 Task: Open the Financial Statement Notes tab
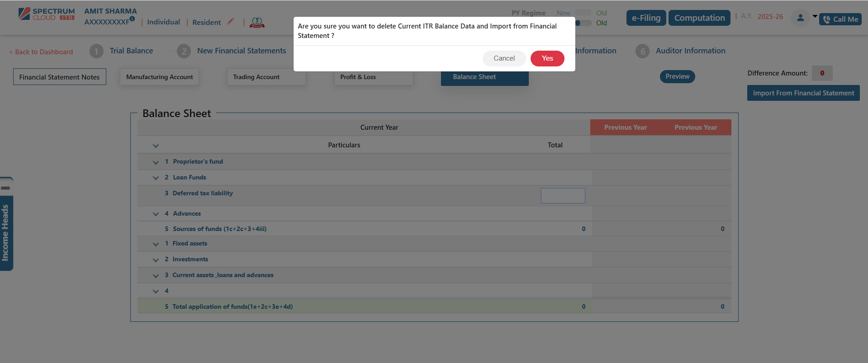point(59,77)
